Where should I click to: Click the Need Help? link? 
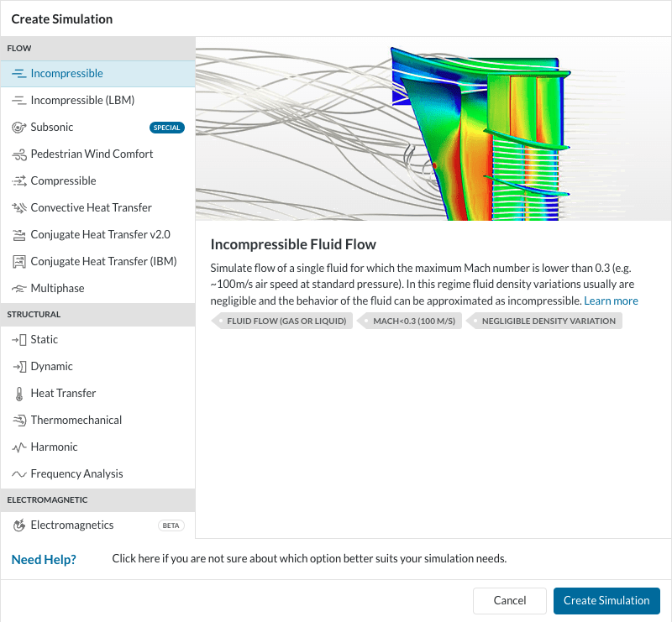pyautogui.click(x=43, y=559)
